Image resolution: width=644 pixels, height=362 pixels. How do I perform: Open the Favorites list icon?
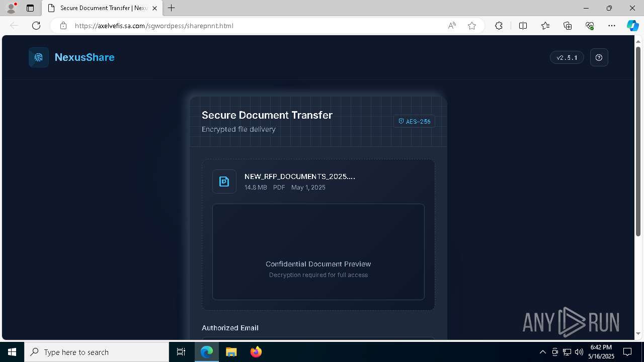tap(545, 26)
